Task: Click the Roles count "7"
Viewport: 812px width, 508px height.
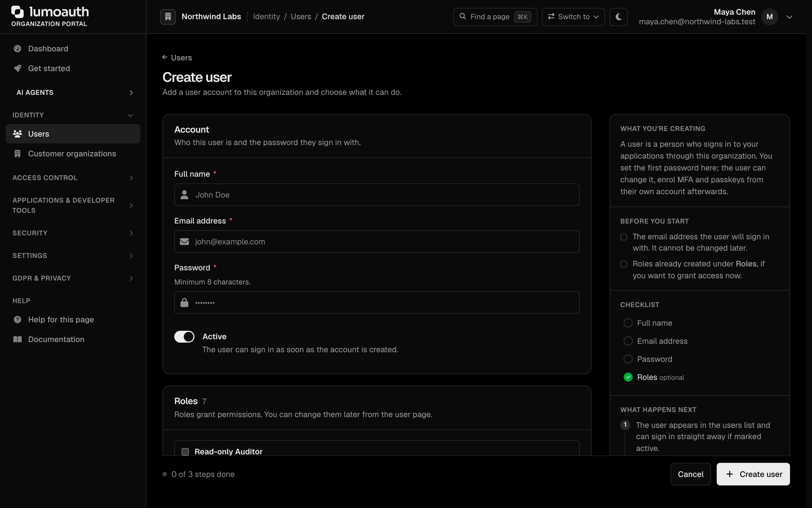Action: (x=204, y=402)
